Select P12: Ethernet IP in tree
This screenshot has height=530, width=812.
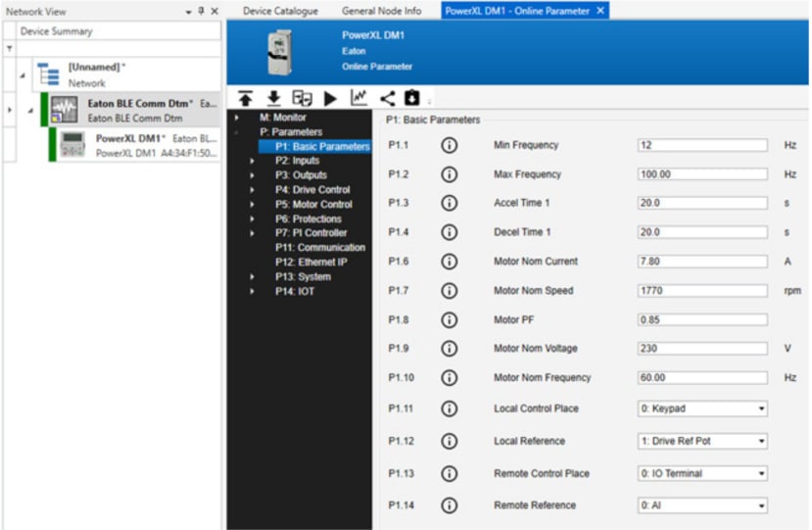pyautogui.click(x=311, y=263)
